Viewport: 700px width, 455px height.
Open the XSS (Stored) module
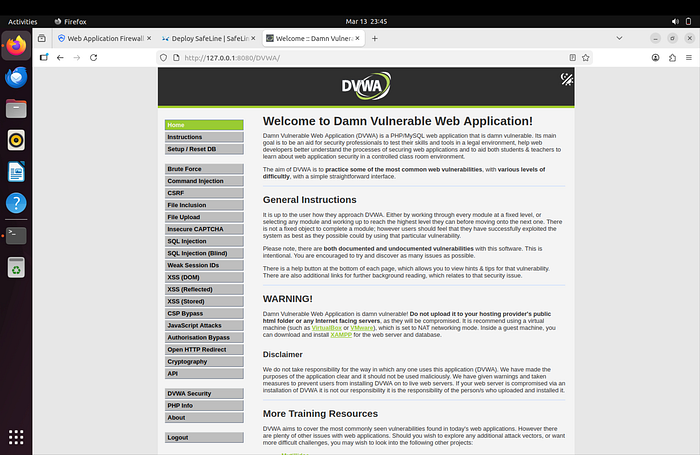click(x=204, y=301)
